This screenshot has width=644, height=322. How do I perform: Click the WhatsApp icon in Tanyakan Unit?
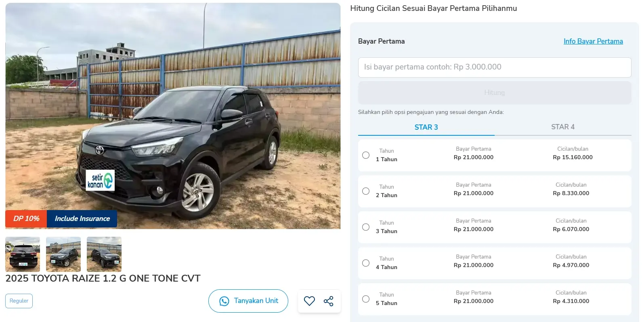[x=224, y=301]
